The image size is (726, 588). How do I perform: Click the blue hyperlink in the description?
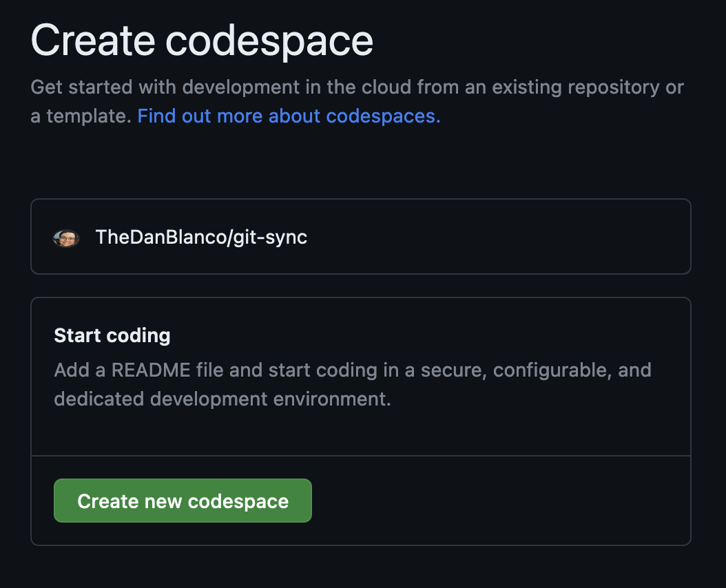pos(289,116)
